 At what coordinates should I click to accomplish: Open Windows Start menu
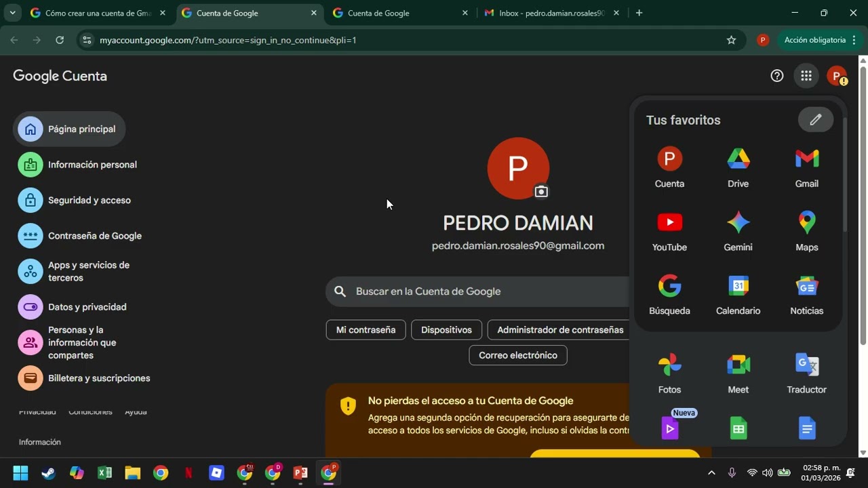click(x=20, y=473)
